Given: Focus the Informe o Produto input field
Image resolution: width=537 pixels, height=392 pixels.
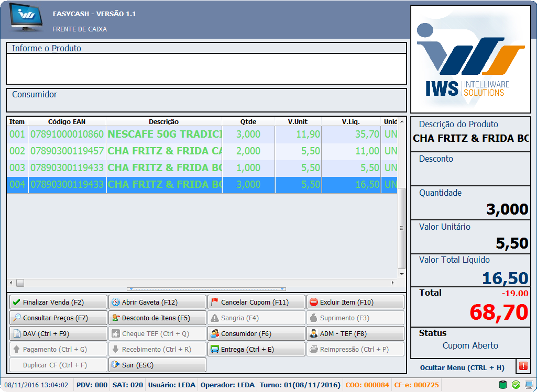Looking at the screenshot, I should pos(206,69).
